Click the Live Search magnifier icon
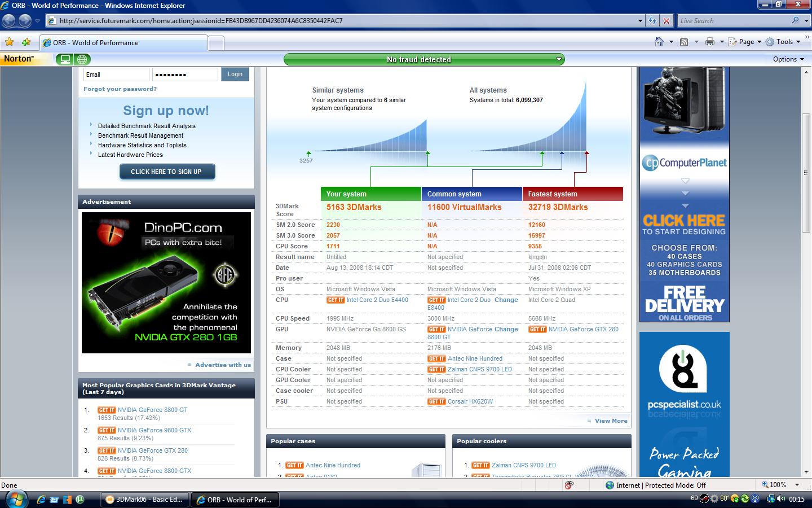Screen dimensions: 812x508 [795, 20]
